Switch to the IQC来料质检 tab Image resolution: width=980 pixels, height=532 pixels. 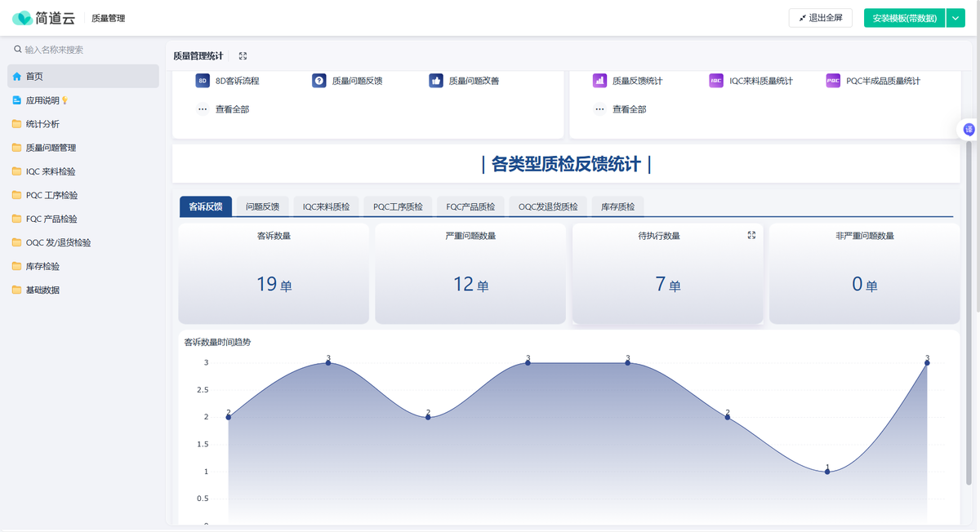click(x=326, y=206)
